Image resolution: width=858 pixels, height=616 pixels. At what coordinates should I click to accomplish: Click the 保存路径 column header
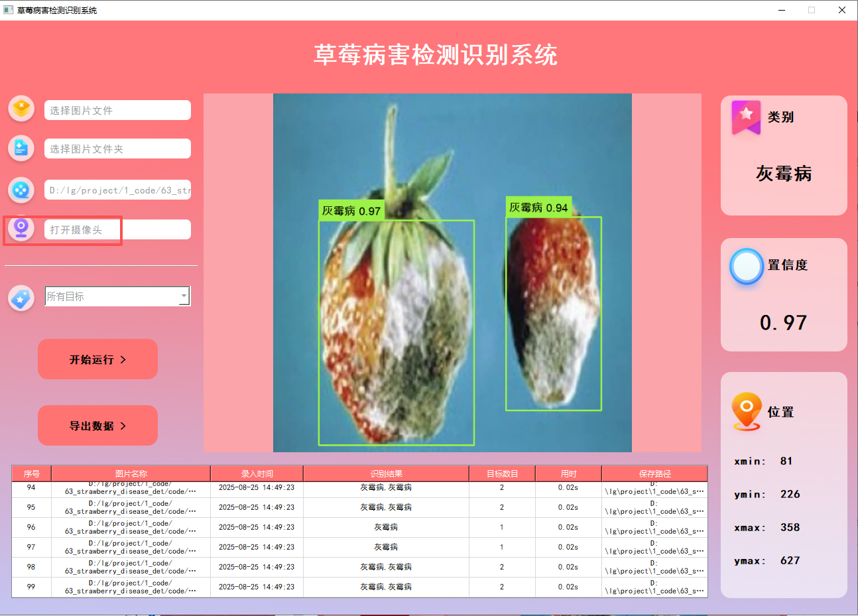click(654, 473)
